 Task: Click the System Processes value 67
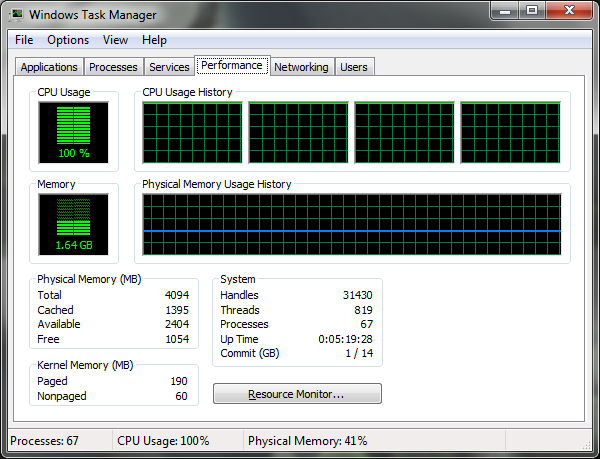[367, 324]
